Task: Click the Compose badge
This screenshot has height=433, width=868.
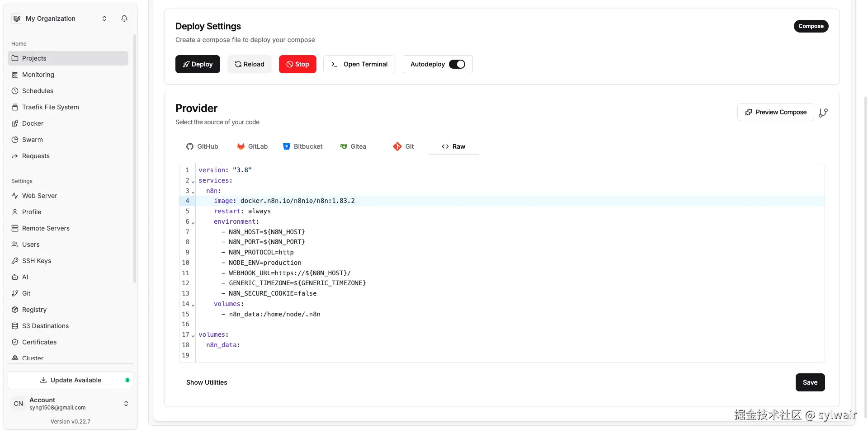Action: pos(811,26)
